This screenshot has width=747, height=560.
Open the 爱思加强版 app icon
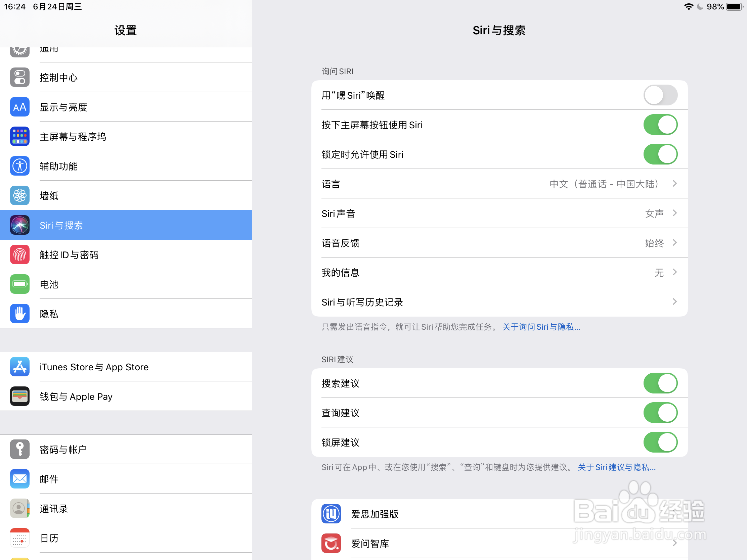[331, 514]
